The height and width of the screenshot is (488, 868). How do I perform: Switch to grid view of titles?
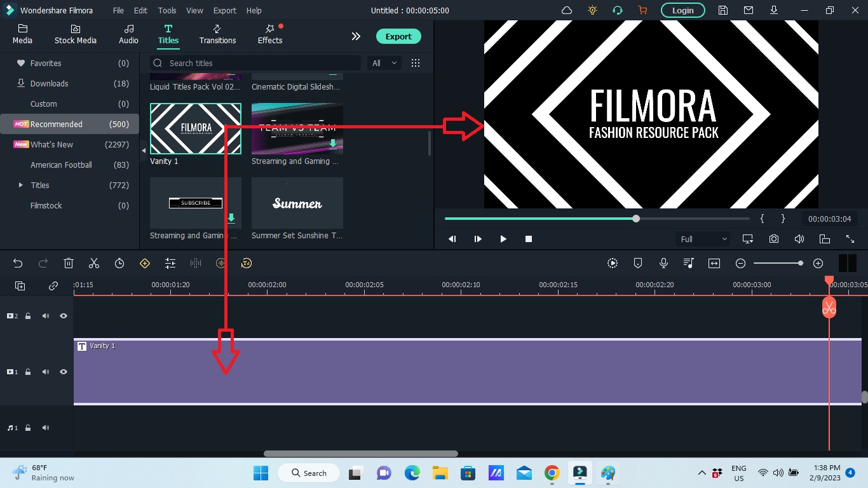[x=416, y=63]
